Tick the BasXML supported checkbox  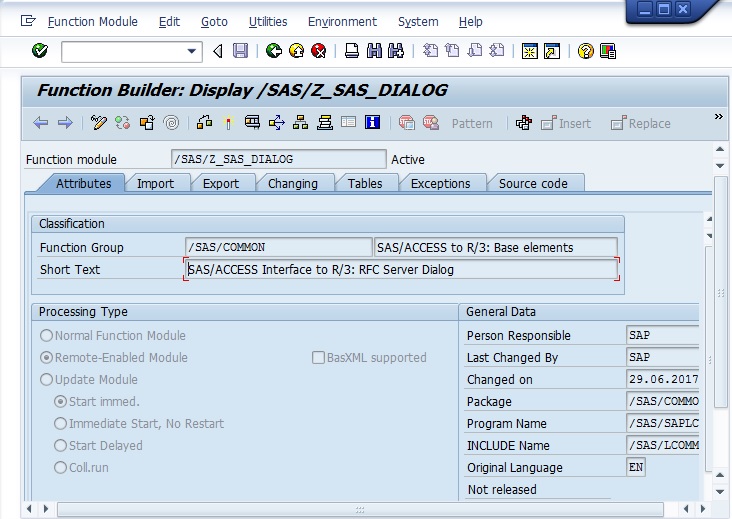click(318, 358)
